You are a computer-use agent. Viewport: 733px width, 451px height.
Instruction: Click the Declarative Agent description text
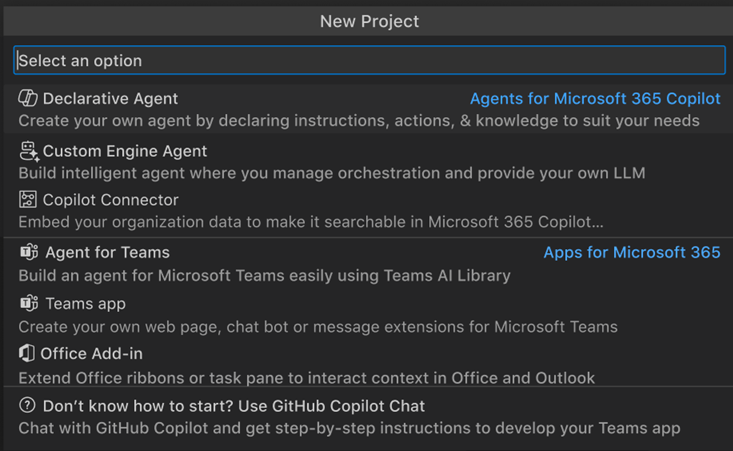tap(358, 121)
